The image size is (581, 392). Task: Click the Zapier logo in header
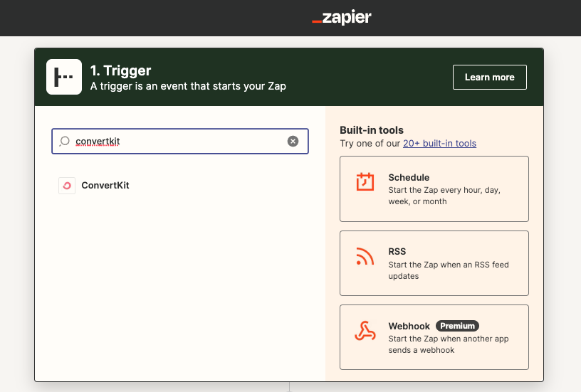pyautogui.click(x=341, y=17)
